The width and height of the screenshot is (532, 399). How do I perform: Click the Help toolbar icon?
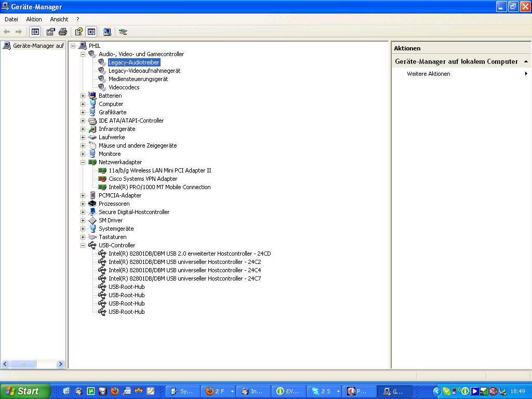pyautogui.click(x=79, y=32)
